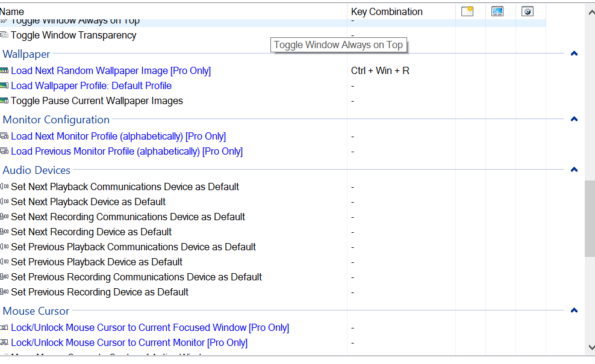Image resolution: width=595 pixels, height=364 pixels.
Task: Click the cursor icon beside Lock/Unlock Mouse Cursor
Action: tap(5, 327)
